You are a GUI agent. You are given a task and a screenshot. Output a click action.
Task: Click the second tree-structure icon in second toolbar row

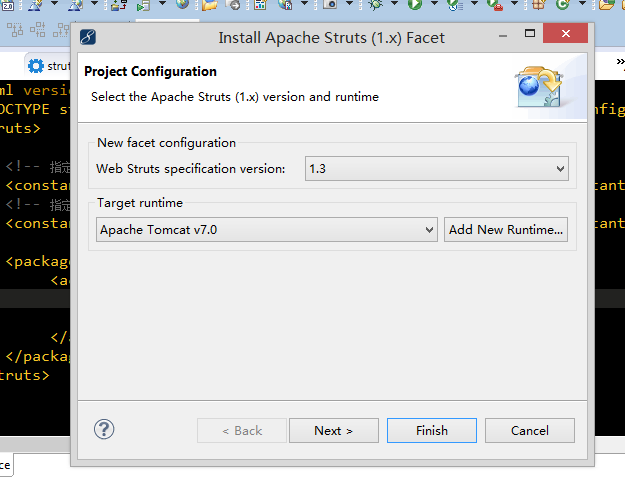38,30
